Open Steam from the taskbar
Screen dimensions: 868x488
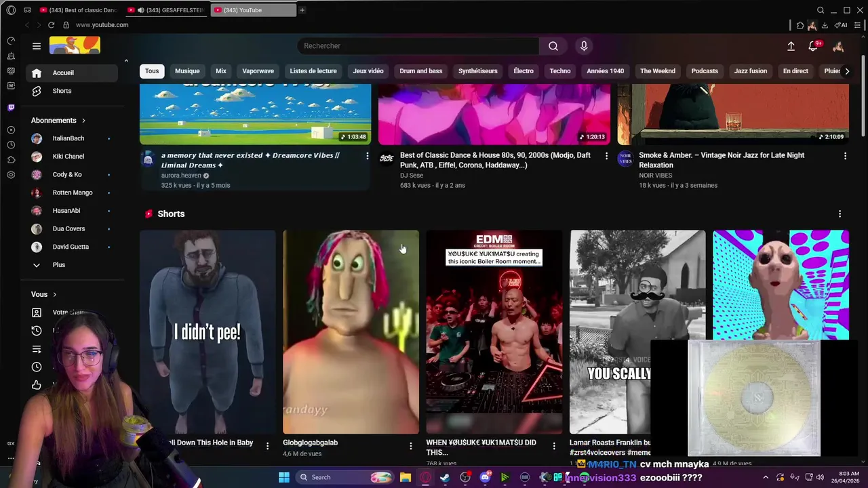(445, 477)
